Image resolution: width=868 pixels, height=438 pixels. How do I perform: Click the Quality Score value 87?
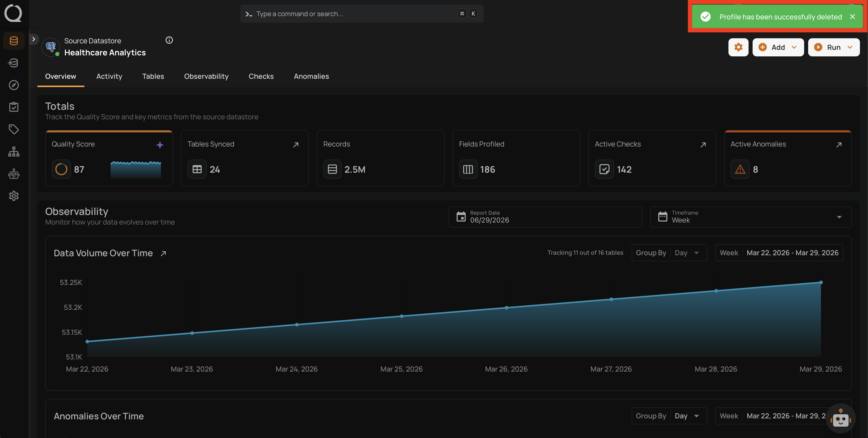tap(79, 169)
